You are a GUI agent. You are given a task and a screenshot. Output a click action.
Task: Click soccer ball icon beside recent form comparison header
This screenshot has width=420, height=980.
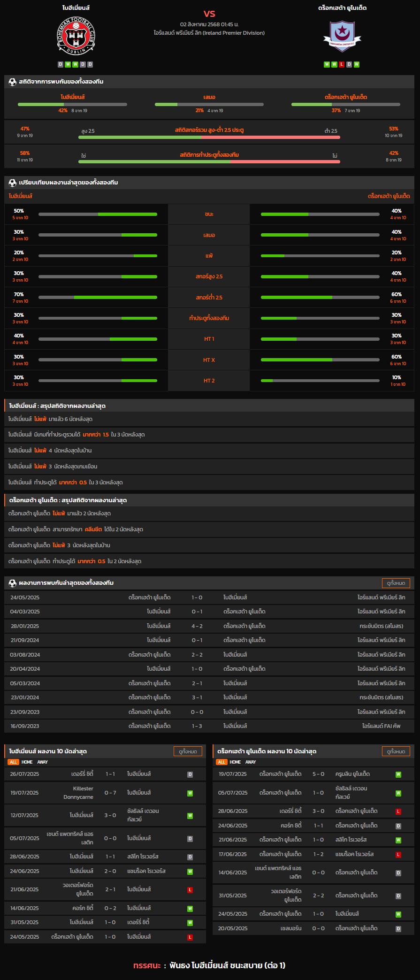point(13,183)
